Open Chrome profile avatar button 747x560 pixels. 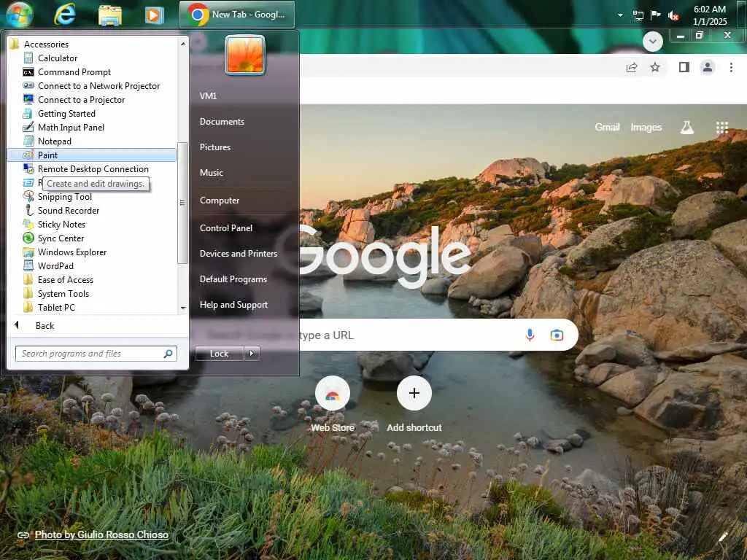[x=708, y=67]
